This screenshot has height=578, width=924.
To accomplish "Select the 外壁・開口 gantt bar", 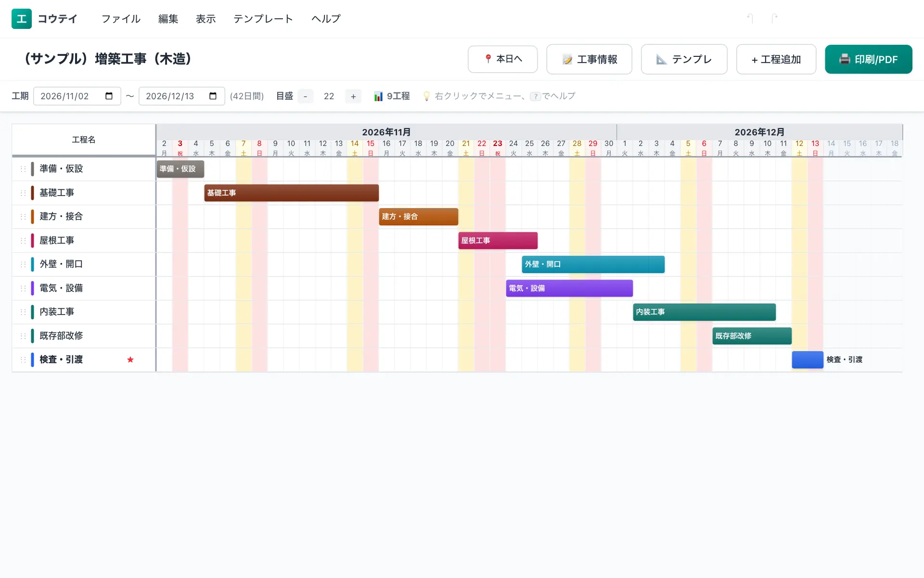I will [x=593, y=264].
